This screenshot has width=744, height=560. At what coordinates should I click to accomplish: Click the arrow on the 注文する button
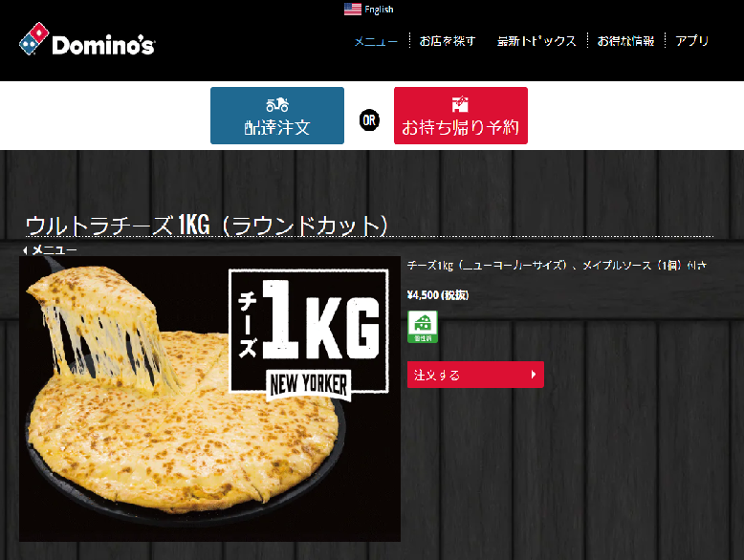(534, 375)
